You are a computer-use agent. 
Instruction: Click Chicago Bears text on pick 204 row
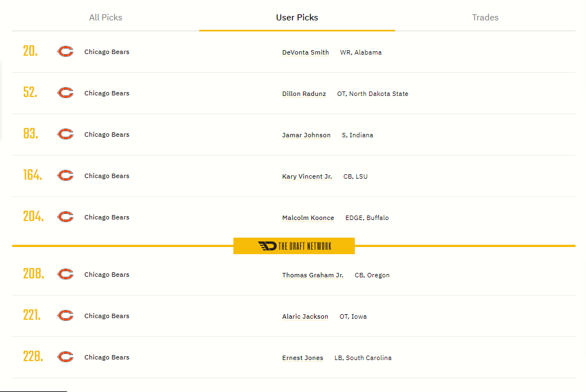107,217
